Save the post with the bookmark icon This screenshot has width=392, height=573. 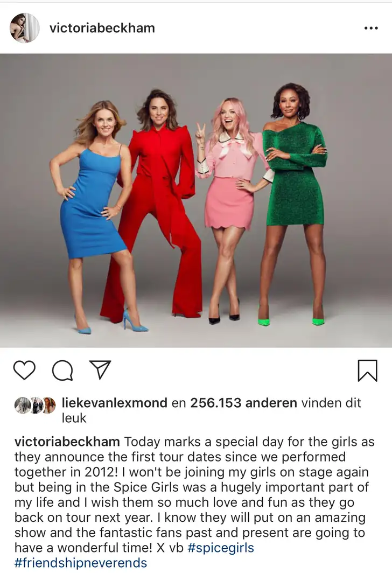coord(367,371)
